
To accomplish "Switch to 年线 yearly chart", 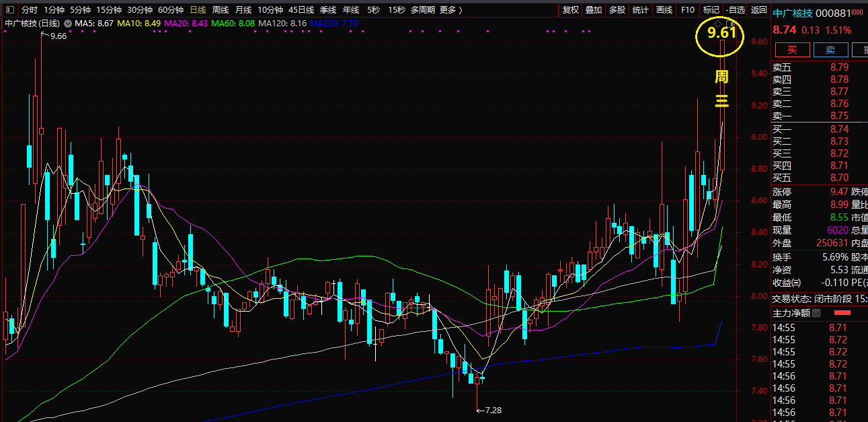I will pyautogui.click(x=351, y=10).
